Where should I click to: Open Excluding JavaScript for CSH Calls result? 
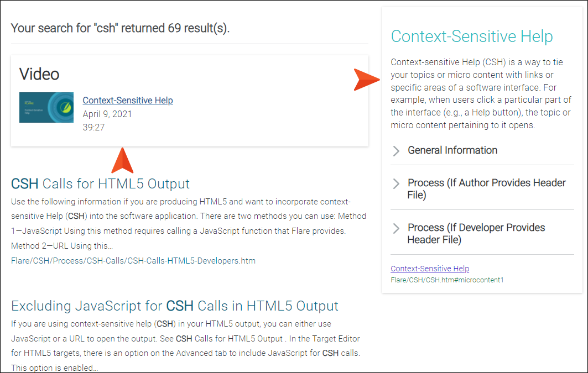pos(174,306)
